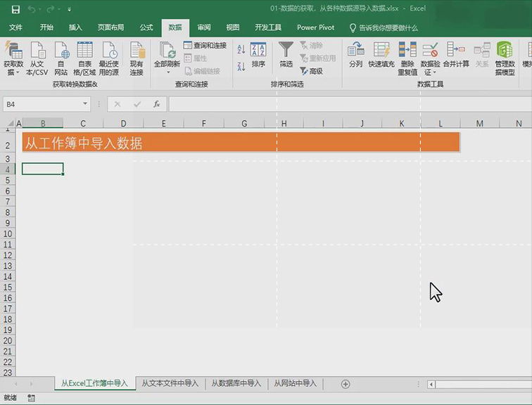Open the 数据验证 dropdown
This screenshot has width=532, height=405.
[x=430, y=58]
